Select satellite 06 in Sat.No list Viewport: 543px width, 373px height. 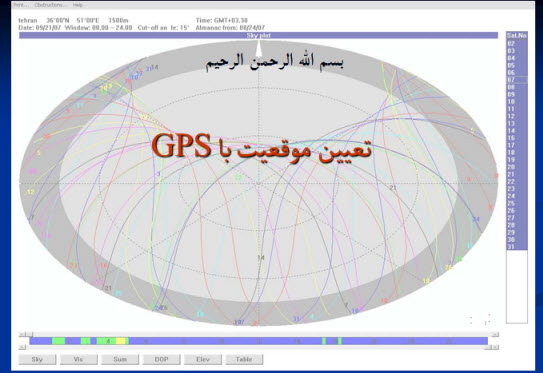pyautogui.click(x=517, y=73)
